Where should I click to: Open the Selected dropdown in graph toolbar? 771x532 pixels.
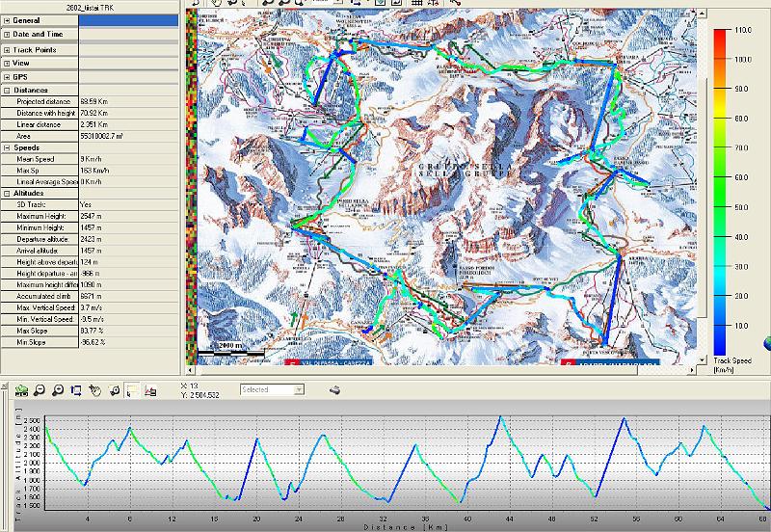(299, 390)
